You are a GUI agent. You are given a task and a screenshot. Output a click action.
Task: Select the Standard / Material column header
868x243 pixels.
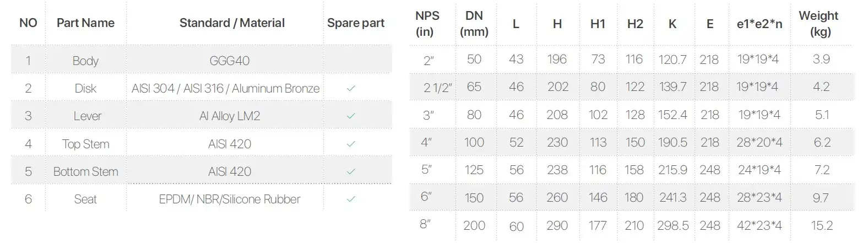click(x=232, y=23)
